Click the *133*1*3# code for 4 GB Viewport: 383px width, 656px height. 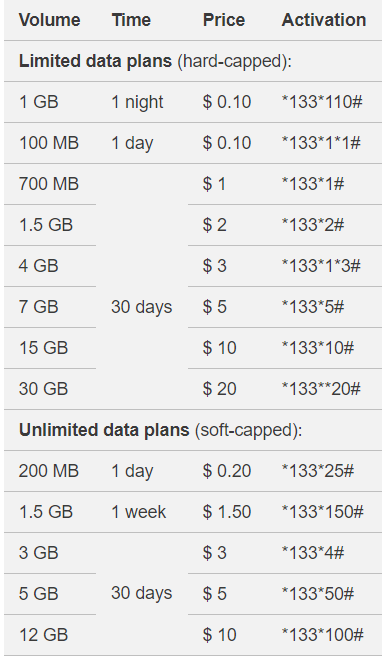pyautogui.click(x=321, y=266)
